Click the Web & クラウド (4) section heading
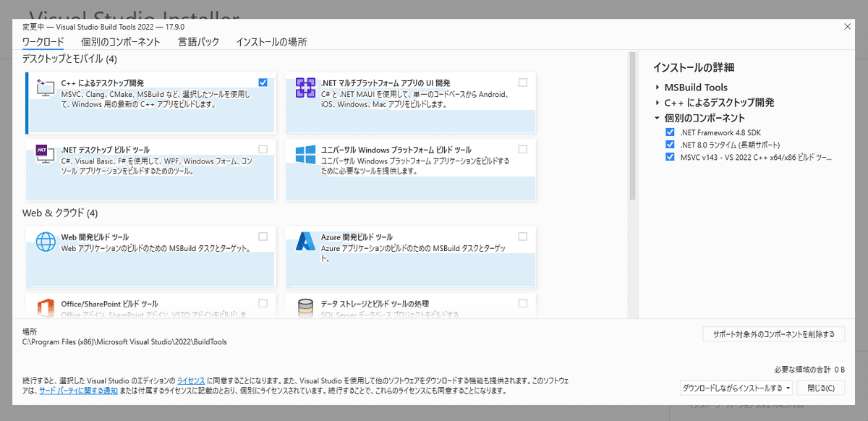The width and height of the screenshot is (868, 421). click(60, 213)
